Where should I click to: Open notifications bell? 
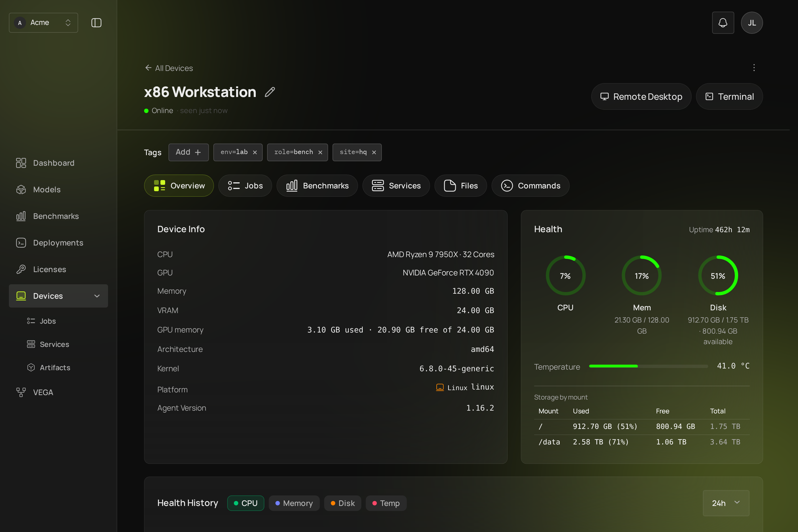(723, 23)
